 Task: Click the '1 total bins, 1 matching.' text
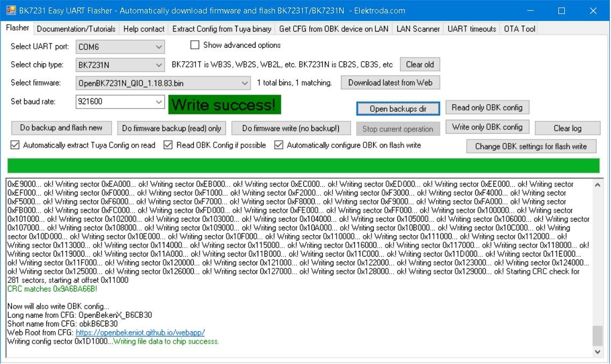pyautogui.click(x=294, y=83)
